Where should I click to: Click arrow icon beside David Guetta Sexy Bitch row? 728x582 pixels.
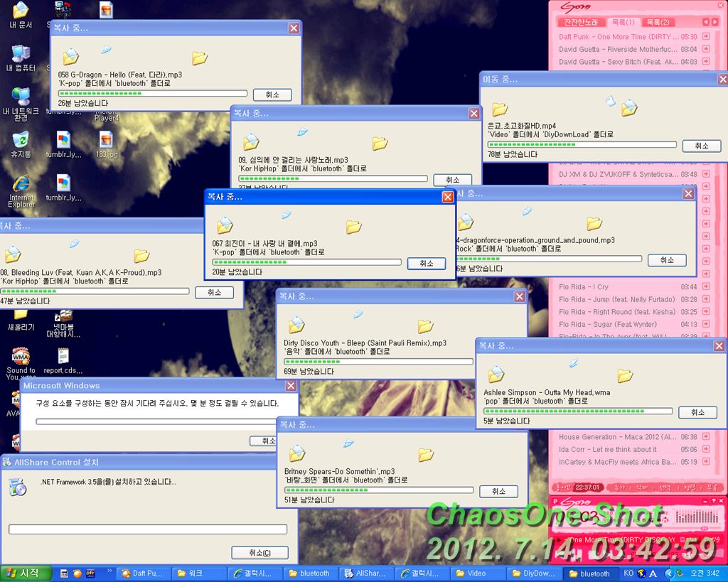(706, 61)
